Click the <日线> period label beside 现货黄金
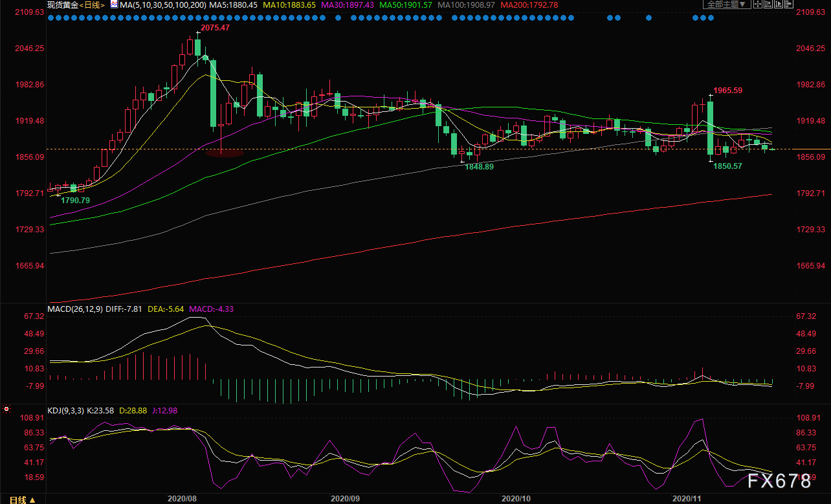The image size is (831, 504). (93, 5)
